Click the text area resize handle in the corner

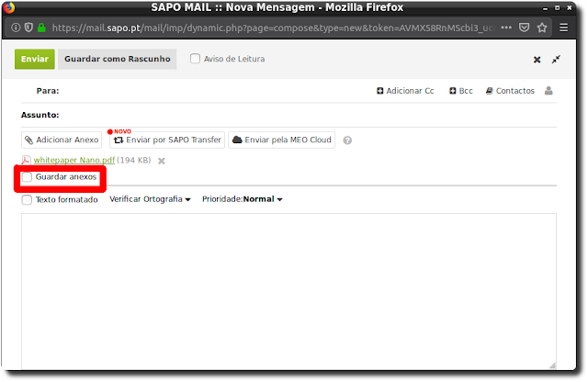tap(552, 365)
